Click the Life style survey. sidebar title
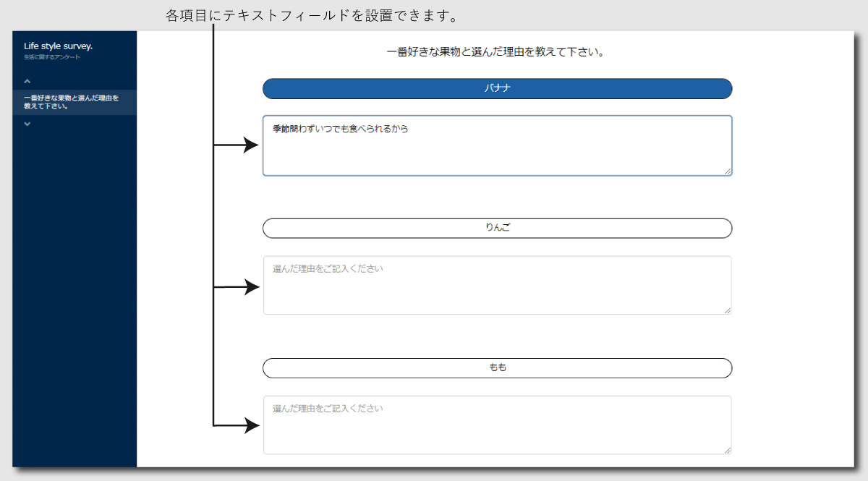The width and height of the screenshot is (868, 481). (58, 46)
